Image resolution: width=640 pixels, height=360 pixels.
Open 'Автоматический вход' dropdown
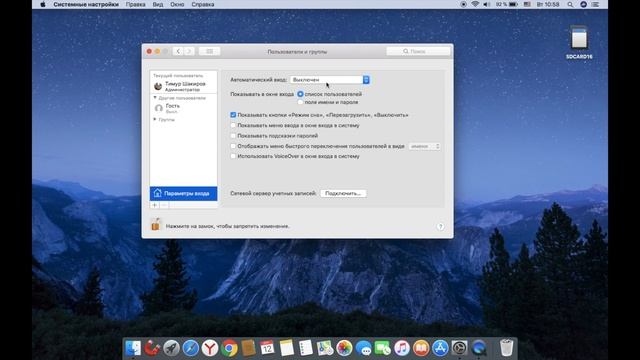coord(330,80)
